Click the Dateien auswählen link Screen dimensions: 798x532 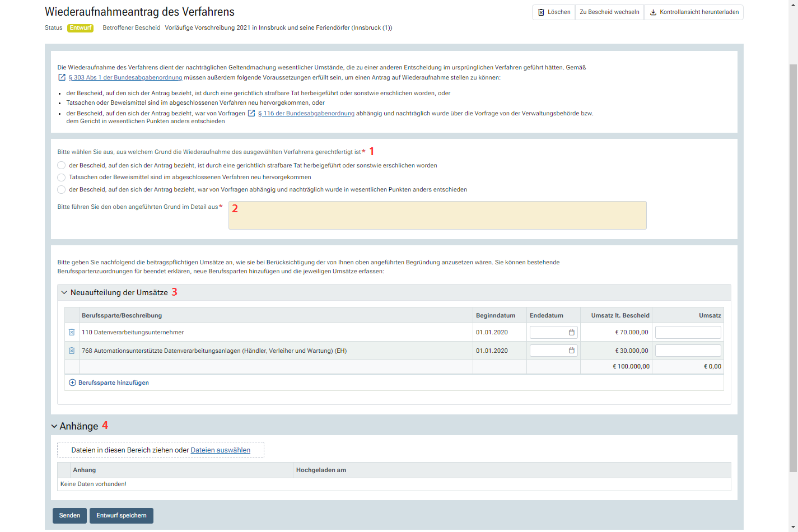(x=220, y=450)
